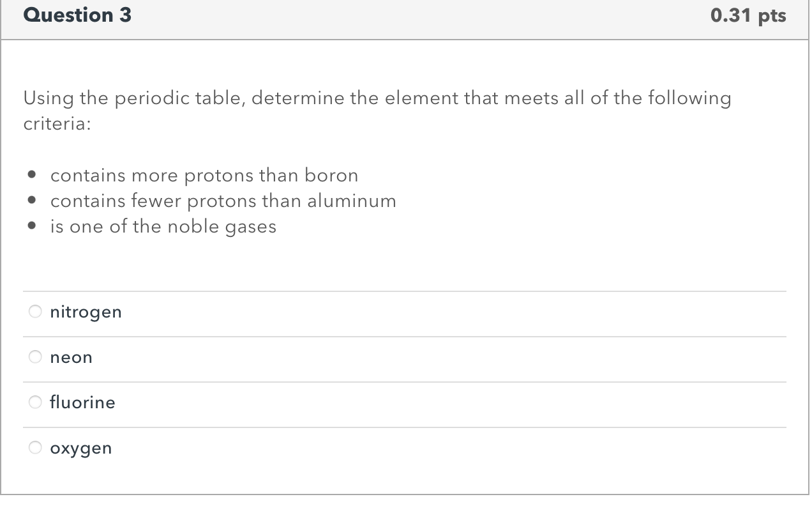Select the neon radio button
The width and height of the screenshot is (812, 506).
point(35,357)
